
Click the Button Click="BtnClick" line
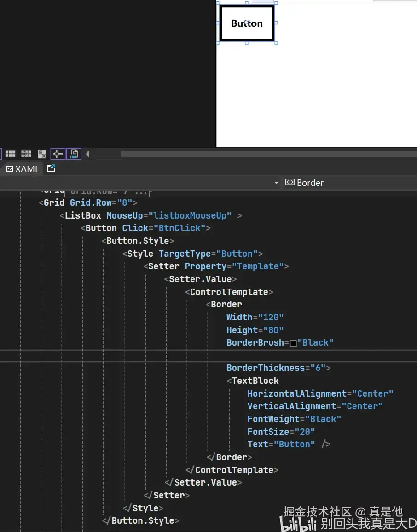[145, 228]
